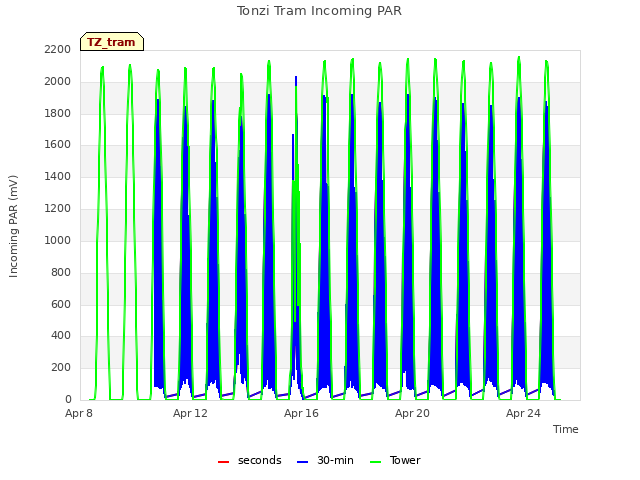640x480 pixels.
Task: Click the 1800 y-axis tick label
Action: pyautogui.click(x=58, y=113)
